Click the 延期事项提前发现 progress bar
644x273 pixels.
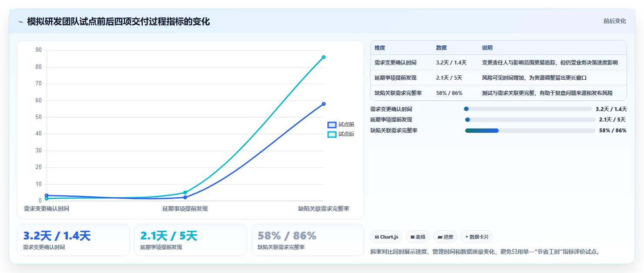tap(530, 120)
